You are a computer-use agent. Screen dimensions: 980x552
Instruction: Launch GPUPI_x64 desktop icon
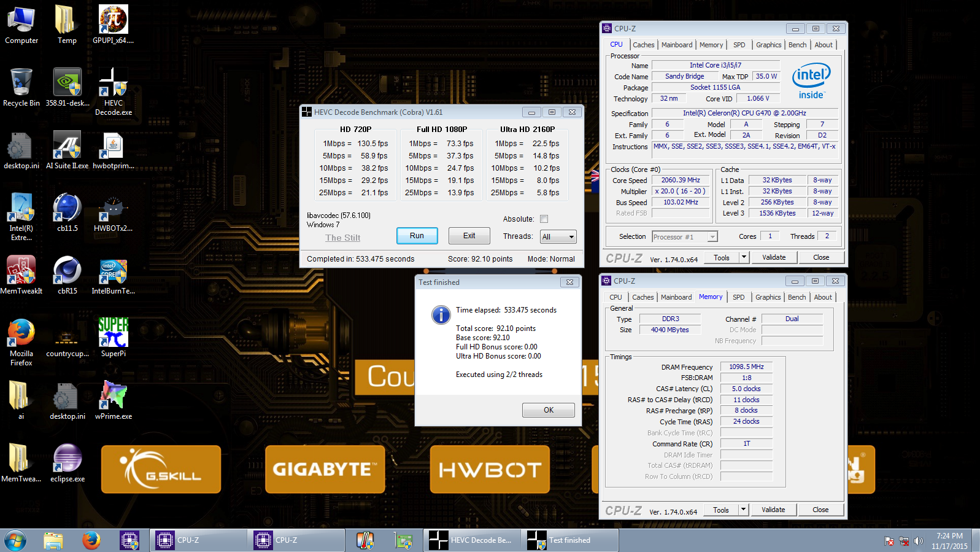(114, 25)
